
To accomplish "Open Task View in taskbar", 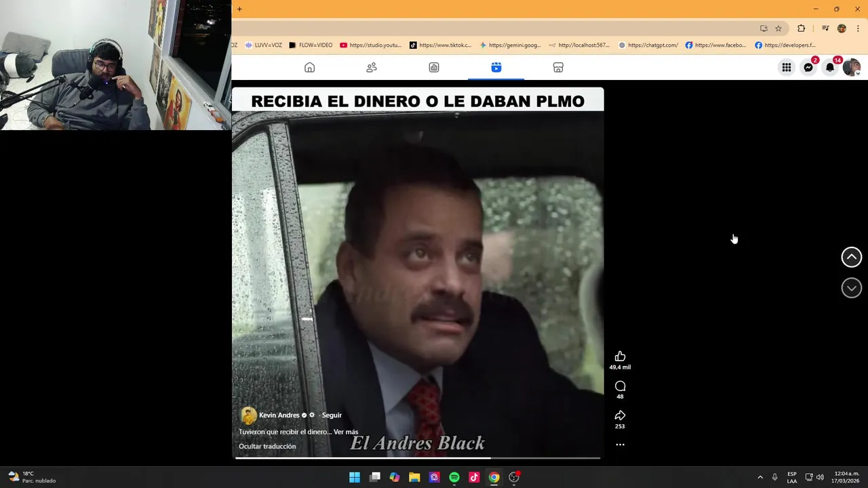I will pos(375,477).
